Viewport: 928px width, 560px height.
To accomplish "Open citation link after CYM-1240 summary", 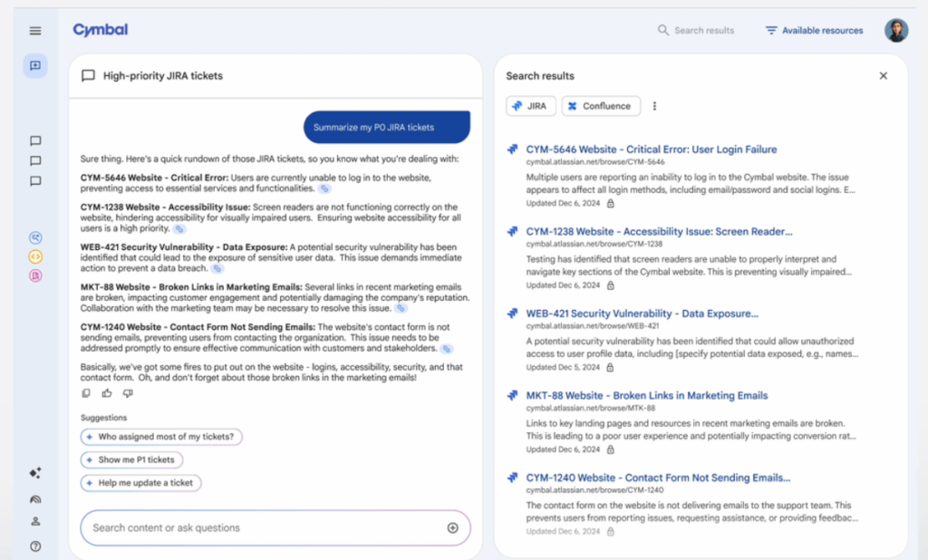I will [447, 349].
